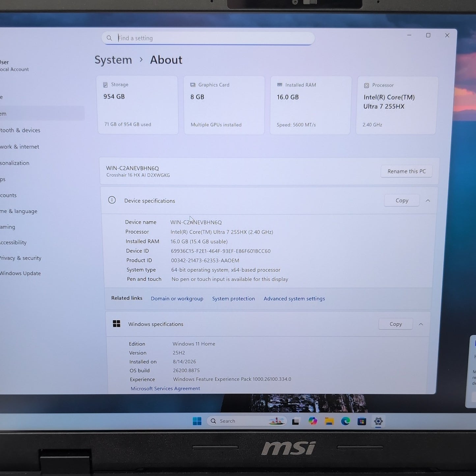Open the Installed RAM card
Image resolution: width=476 pixels, height=476 pixels.
(x=311, y=105)
